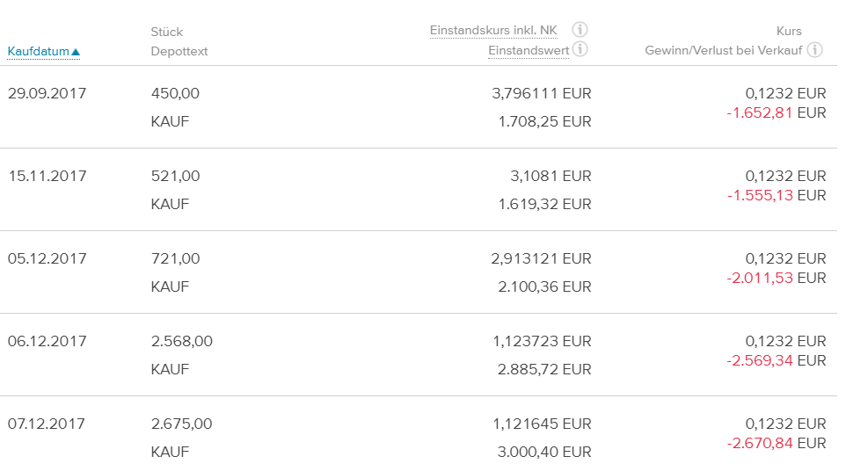Click the loss value -2.670,84 EUR
Image resolution: width=868 pixels, height=464 pixels.
[x=776, y=443]
